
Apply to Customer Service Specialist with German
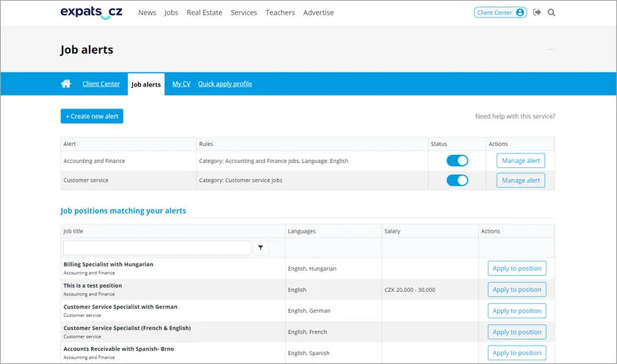tap(516, 310)
